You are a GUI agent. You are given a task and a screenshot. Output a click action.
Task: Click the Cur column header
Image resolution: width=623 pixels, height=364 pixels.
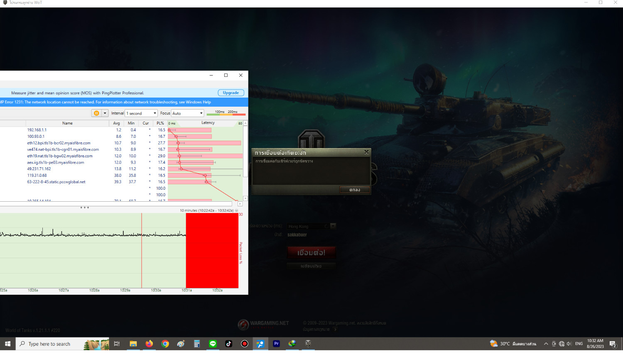coord(146,123)
